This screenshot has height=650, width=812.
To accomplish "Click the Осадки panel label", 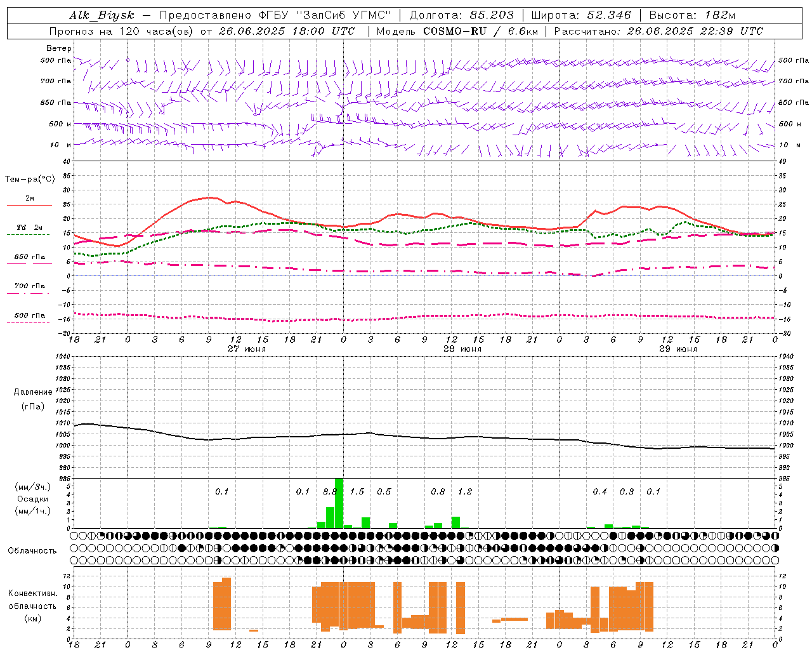I will pos(33,499).
